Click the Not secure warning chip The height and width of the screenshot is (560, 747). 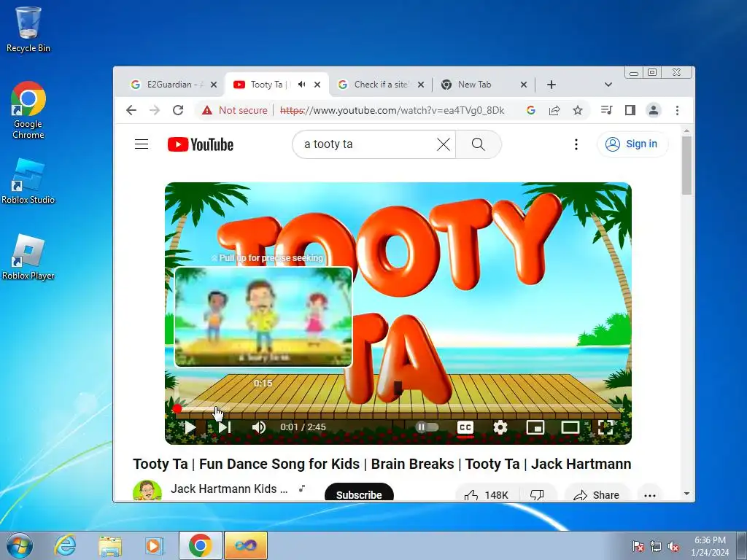pyautogui.click(x=234, y=111)
